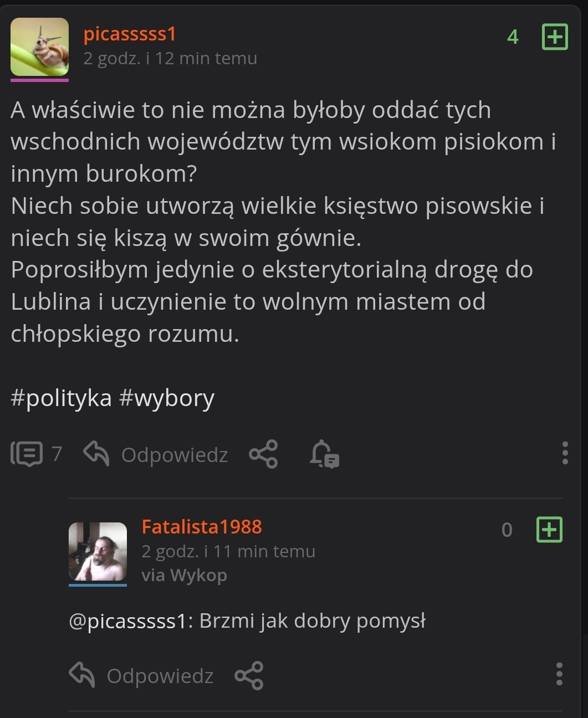
Task: Open the #wybory tag
Action: (167, 398)
